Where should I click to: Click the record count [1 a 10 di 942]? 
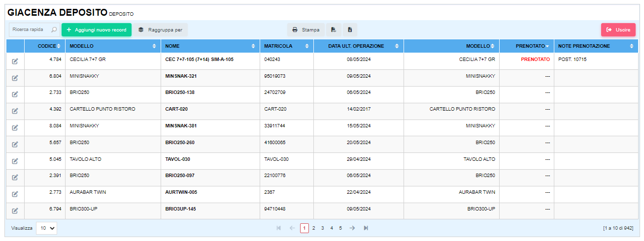tap(618, 228)
